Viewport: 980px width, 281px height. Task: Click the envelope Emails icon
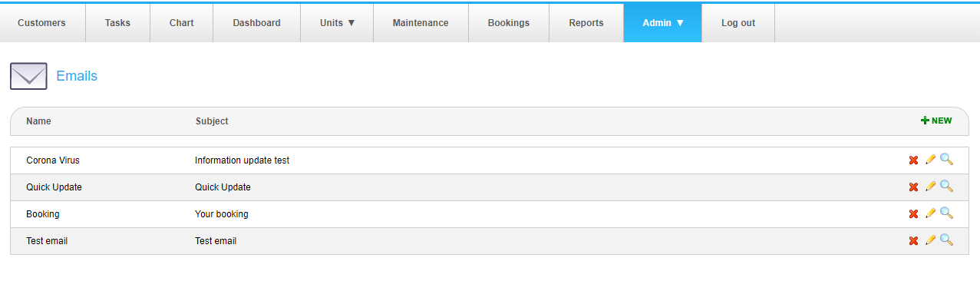(28, 76)
